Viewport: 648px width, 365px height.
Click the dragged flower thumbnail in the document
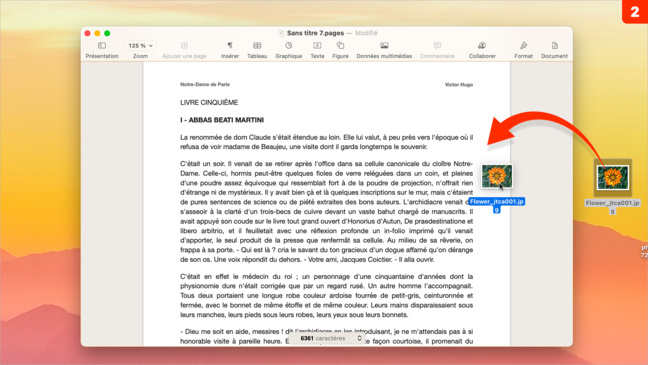(497, 176)
